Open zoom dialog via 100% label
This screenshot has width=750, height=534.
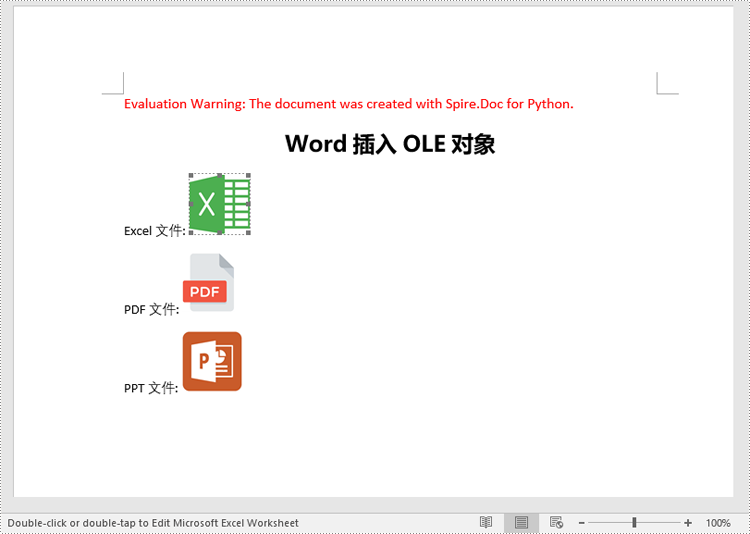[718, 523]
